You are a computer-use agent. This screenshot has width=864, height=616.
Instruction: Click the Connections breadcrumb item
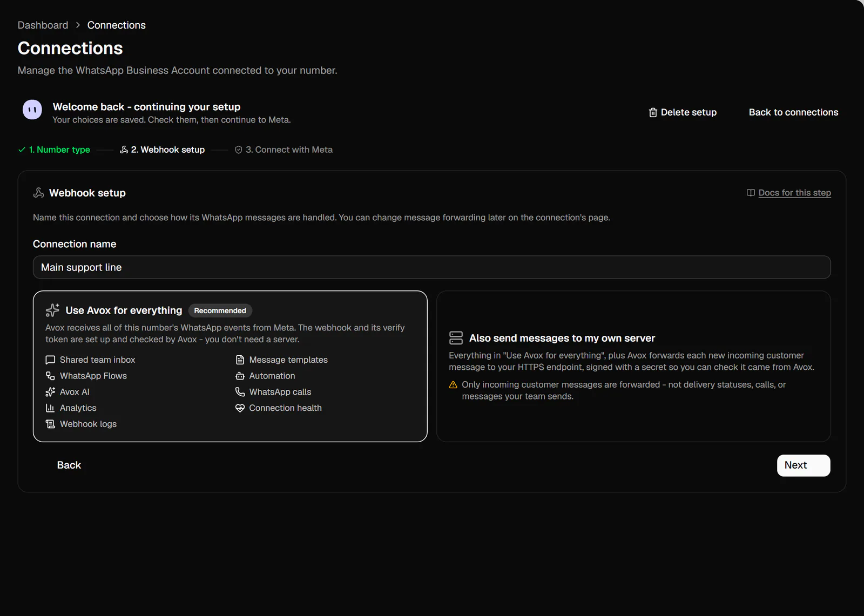tap(117, 25)
